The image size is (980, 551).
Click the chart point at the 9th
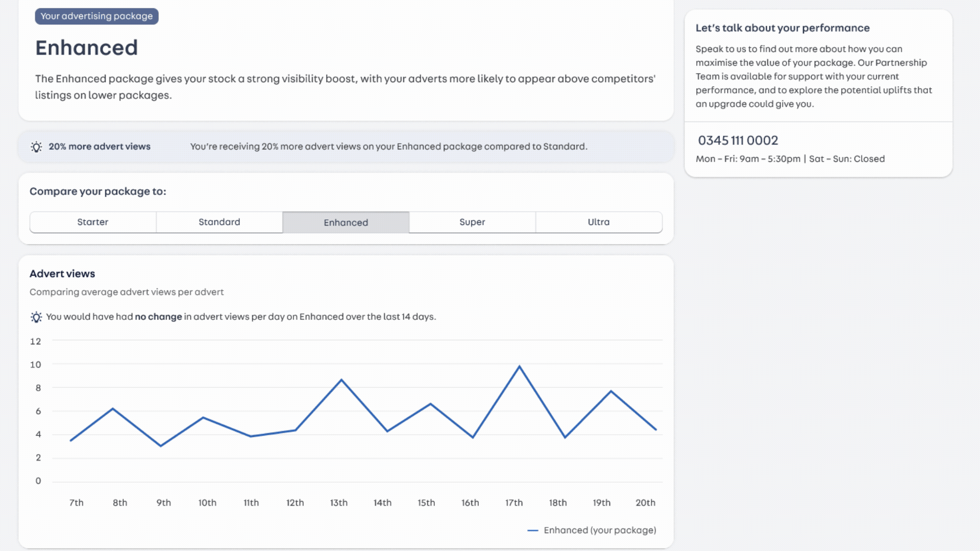coord(161,446)
